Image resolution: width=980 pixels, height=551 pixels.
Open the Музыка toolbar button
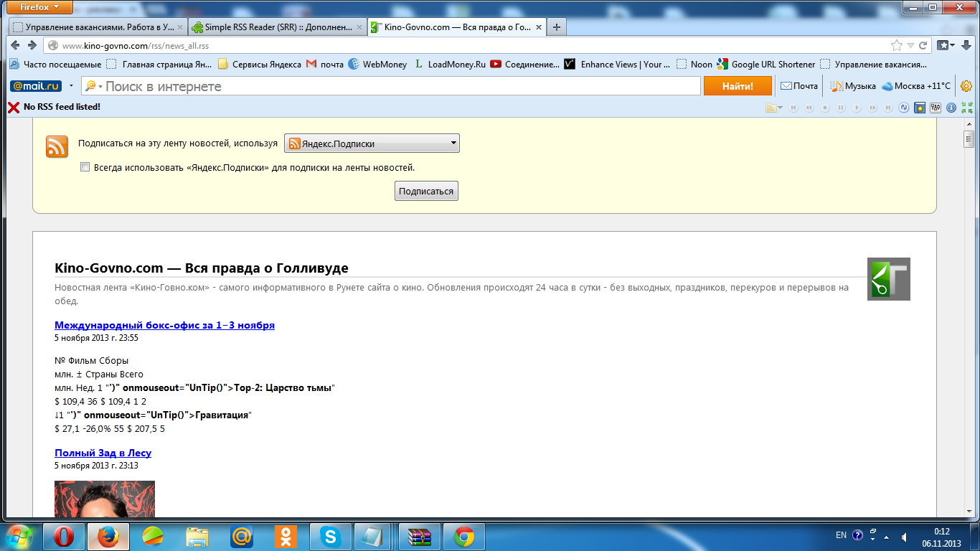coord(853,86)
